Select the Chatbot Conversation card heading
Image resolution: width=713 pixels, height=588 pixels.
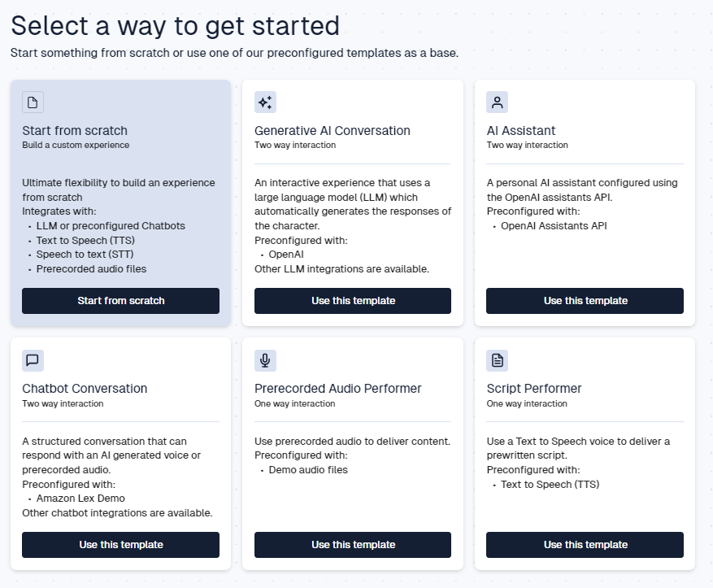85,389
